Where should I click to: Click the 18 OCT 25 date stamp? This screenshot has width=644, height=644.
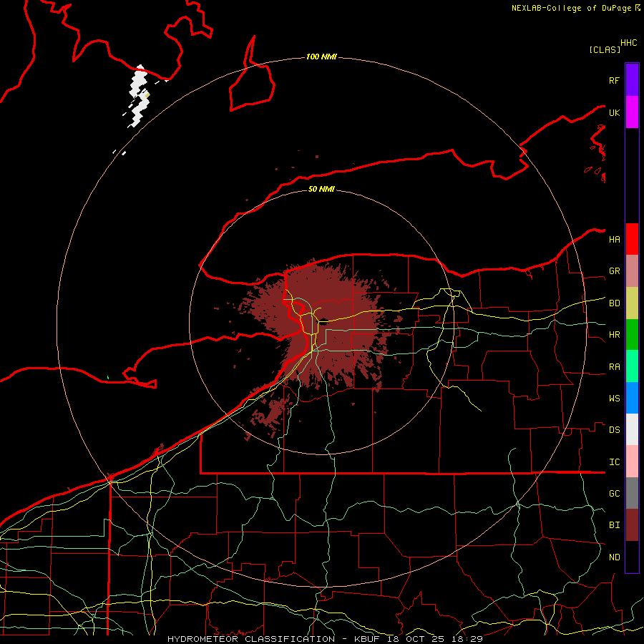click(418, 639)
